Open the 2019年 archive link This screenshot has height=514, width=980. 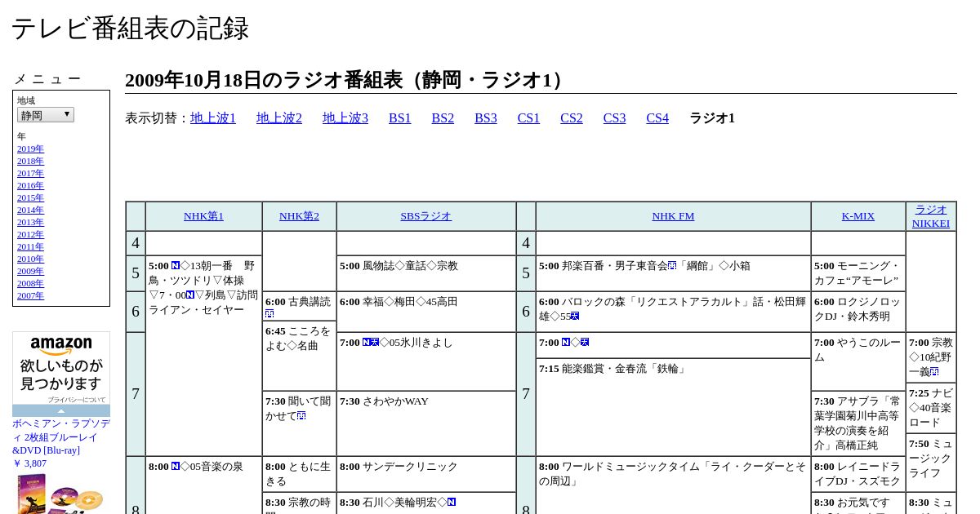pos(30,149)
